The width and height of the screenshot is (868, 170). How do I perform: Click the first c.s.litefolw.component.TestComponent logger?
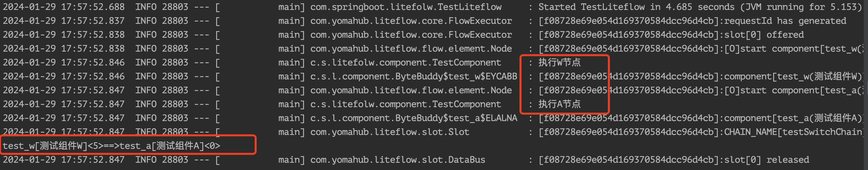[x=406, y=63]
